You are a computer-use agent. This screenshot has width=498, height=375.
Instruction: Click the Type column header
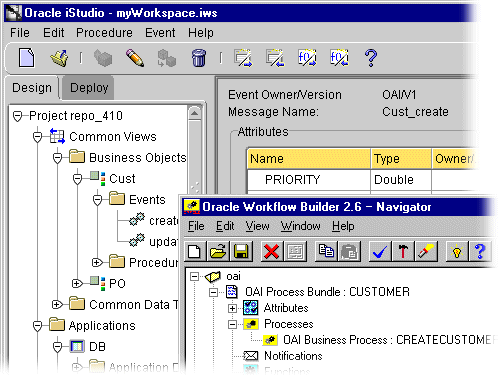coord(401,159)
